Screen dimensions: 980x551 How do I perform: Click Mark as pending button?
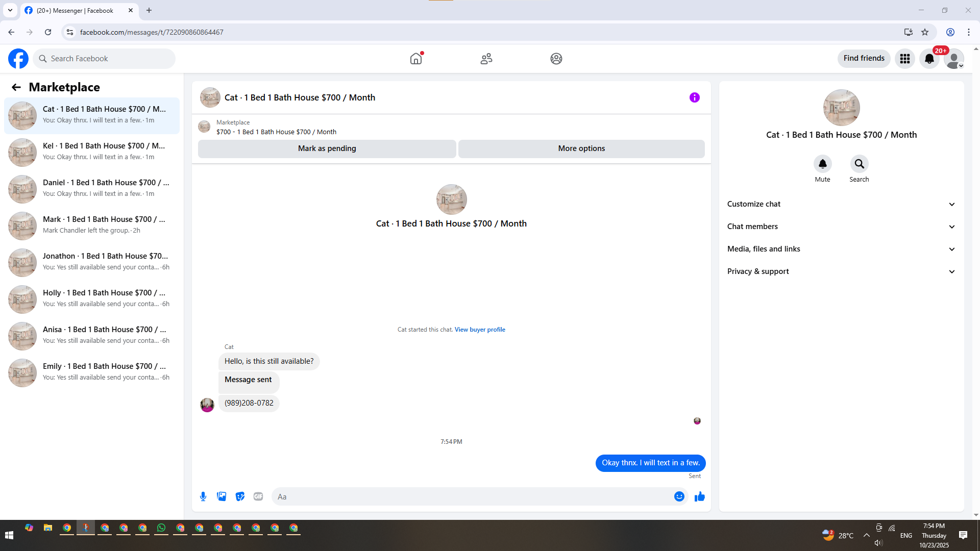[327, 148]
